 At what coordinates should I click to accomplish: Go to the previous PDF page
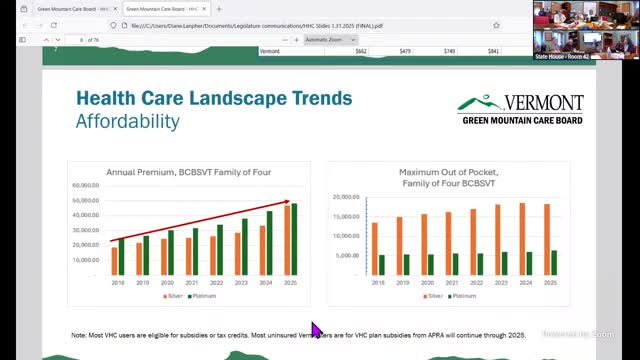[46, 40]
